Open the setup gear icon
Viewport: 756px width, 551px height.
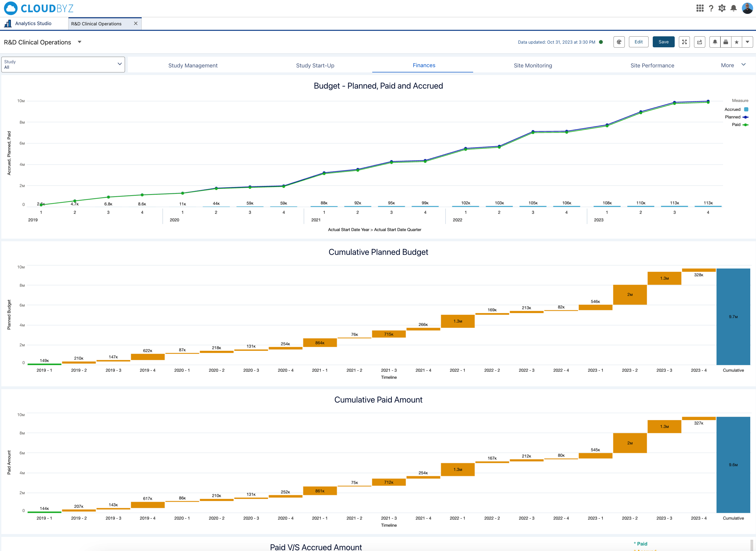(722, 8)
